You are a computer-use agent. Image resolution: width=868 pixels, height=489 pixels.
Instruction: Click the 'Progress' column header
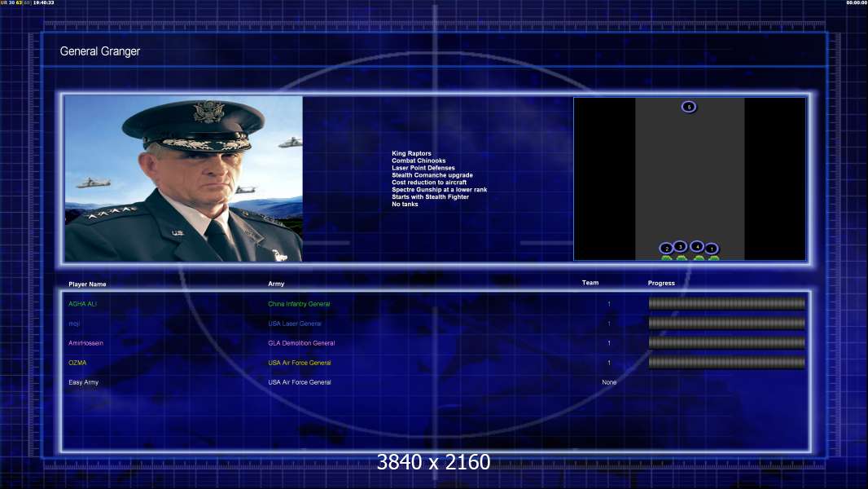(x=661, y=283)
